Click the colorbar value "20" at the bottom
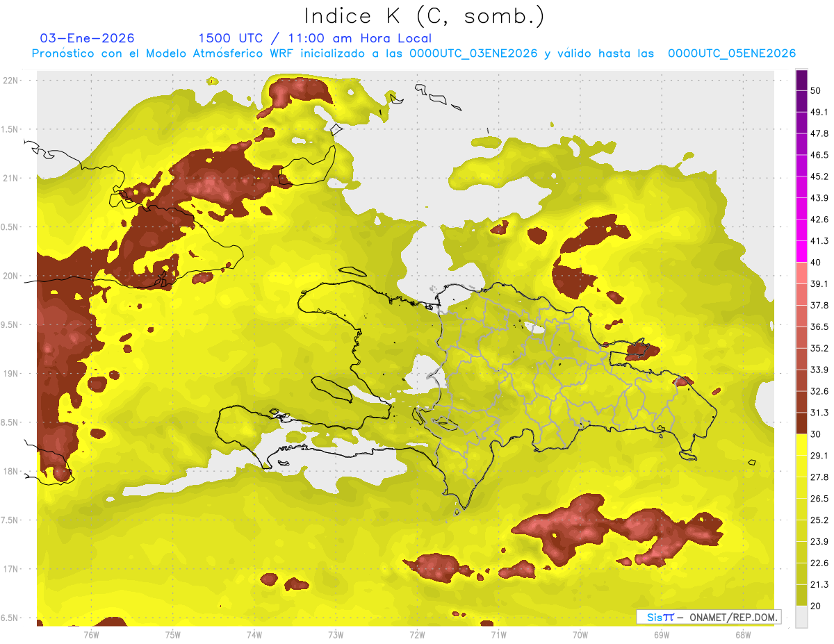 coord(816,605)
